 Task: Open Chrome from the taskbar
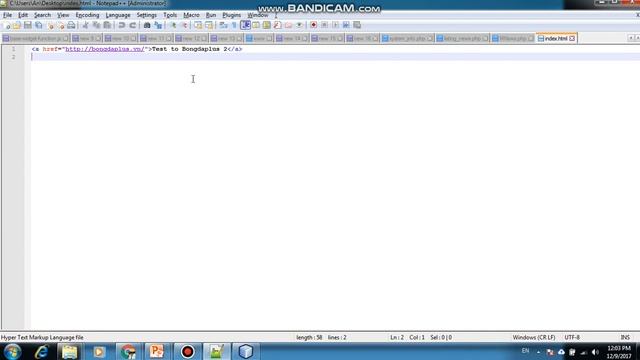point(128,351)
